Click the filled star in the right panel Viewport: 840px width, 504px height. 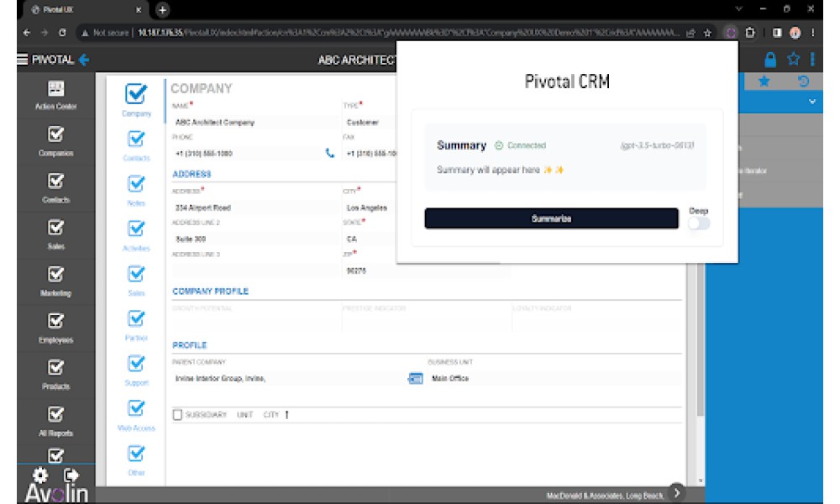[764, 81]
